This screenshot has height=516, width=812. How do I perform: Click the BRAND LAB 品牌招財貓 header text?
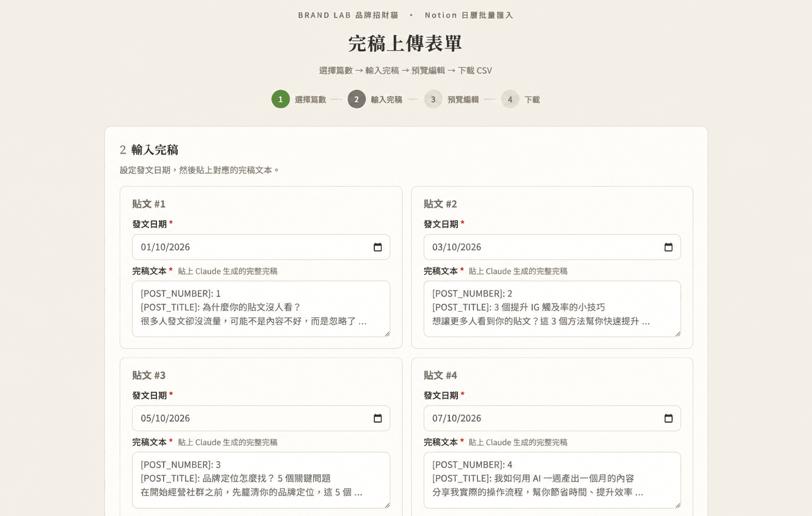[x=348, y=15]
